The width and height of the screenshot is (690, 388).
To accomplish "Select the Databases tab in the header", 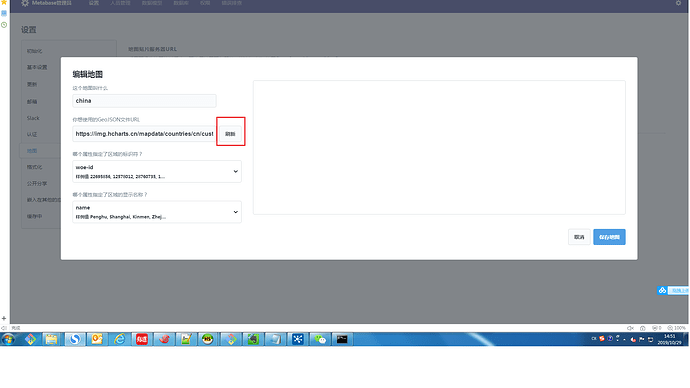I will click(x=181, y=3).
